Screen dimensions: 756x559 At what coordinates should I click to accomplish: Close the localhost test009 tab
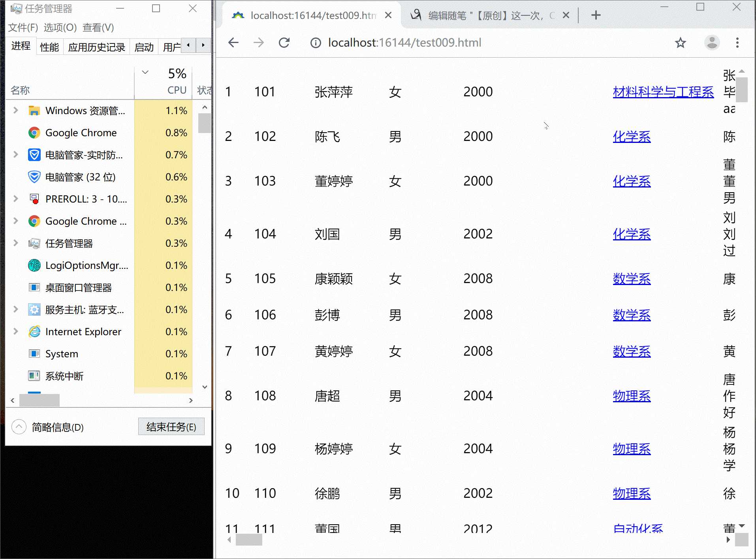pos(388,15)
